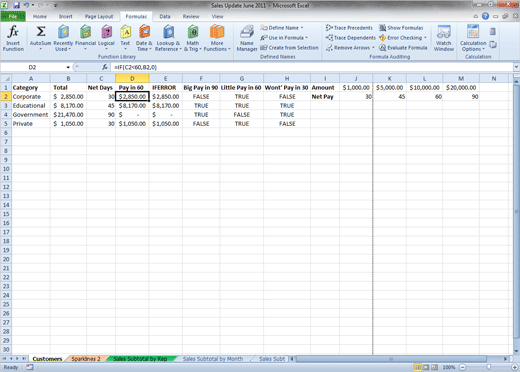This screenshot has width=520, height=372.
Task: Click the horizontal scrollbar
Action: click(x=391, y=359)
